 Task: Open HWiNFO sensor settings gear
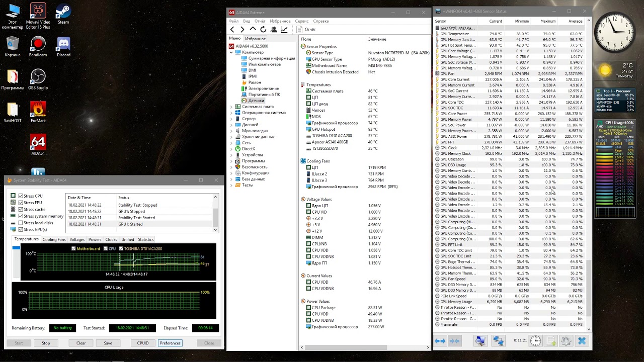pyautogui.click(x=567, y=341)
